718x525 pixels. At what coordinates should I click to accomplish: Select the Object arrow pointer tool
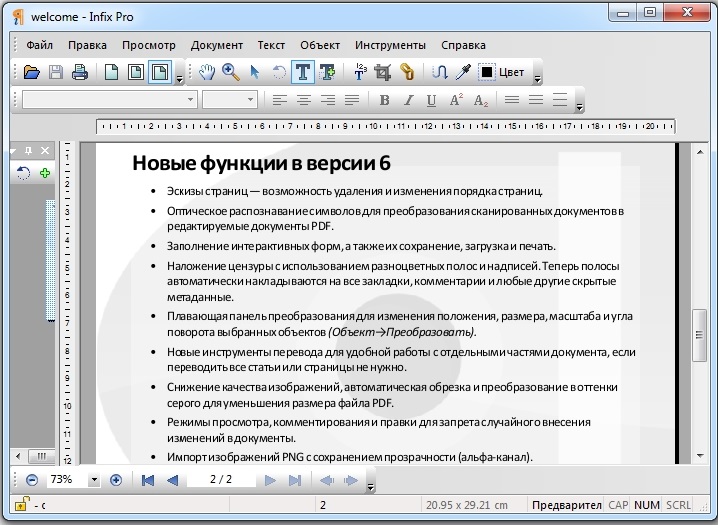(255, 72)
